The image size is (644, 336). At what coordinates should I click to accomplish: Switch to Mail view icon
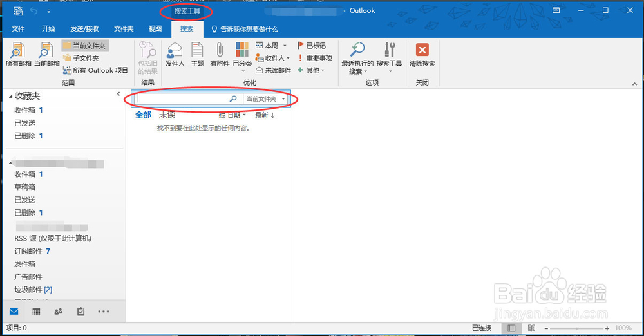[14, 312]
